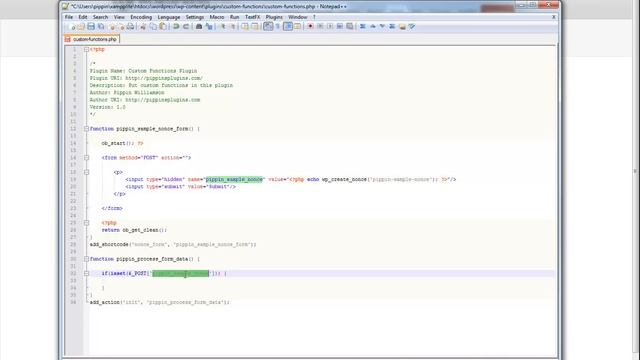
Task: Click the Save Recorded Macro icon
Action: pyautogui.click(x=350, y=27)
